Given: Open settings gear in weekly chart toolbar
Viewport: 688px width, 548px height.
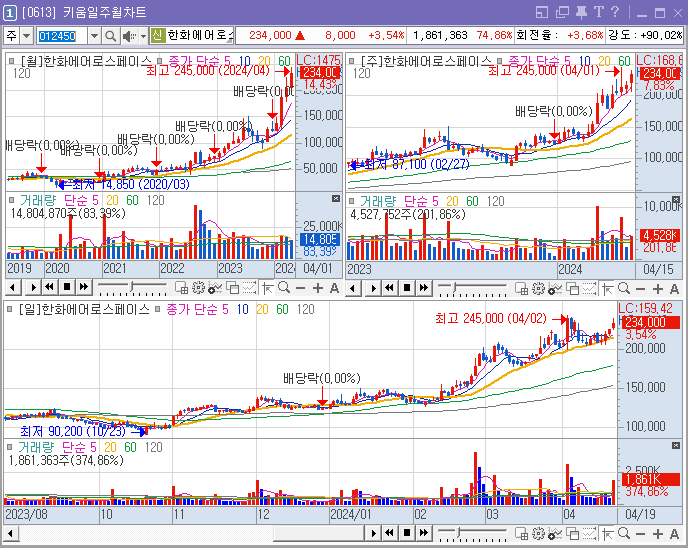Looking at the screenshot, I should click(538, 289).
